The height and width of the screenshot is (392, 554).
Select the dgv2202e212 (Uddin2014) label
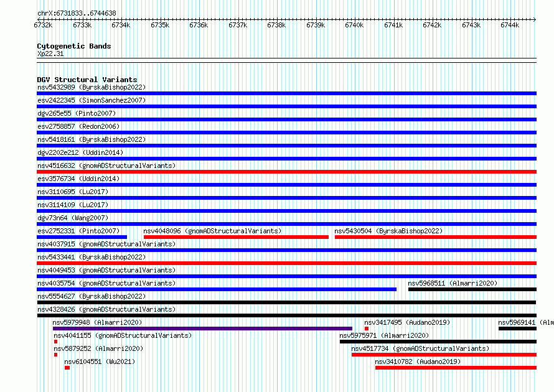(x=80, y=152)
